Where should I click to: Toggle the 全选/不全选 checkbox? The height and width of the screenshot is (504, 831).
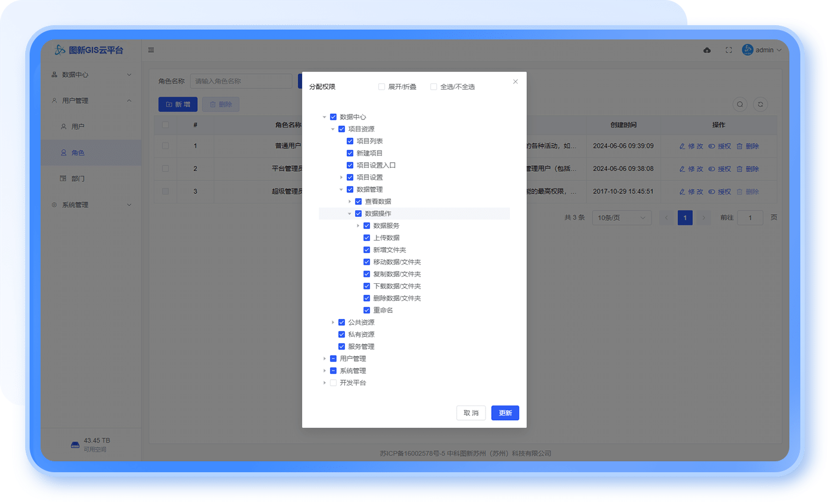pos(434,87)
